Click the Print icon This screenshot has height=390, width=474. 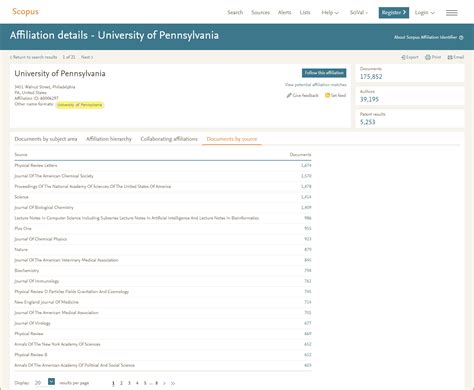(x=428, y=57)
